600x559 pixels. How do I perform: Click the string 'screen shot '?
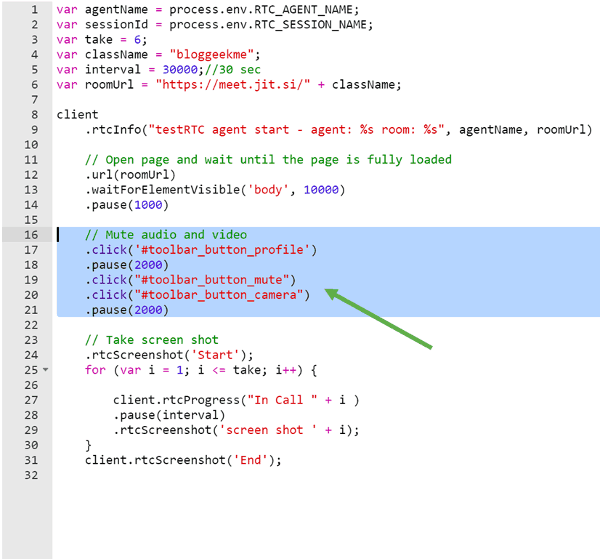(x=268, y=430)
